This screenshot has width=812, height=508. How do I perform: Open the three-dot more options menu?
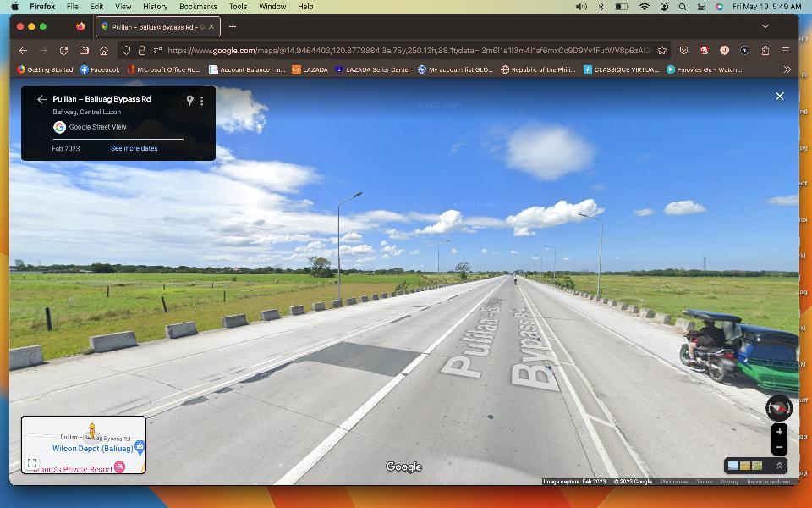point(201,101)
